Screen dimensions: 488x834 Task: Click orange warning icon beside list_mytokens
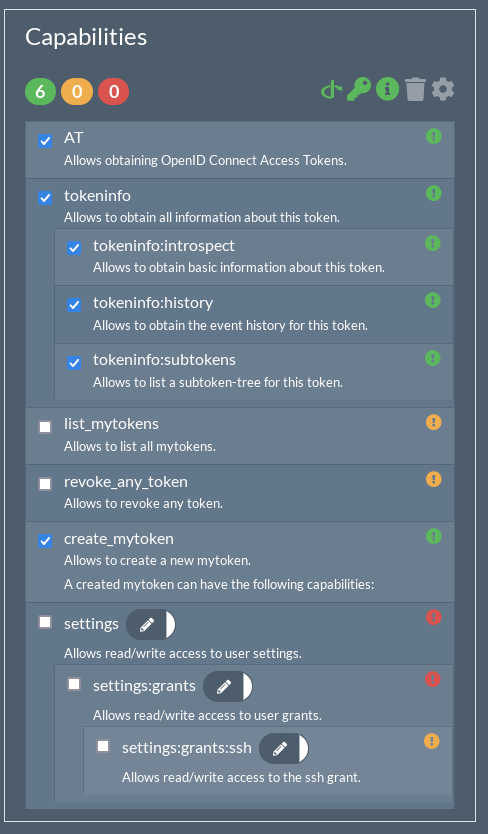pyautogui.click(x=434, y=422)
